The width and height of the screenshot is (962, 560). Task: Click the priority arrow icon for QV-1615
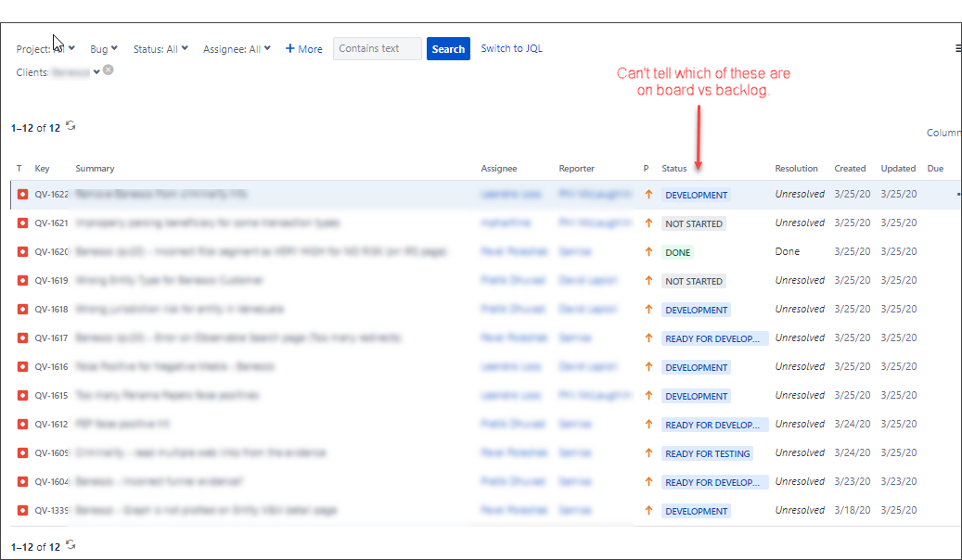coord(648,396)
